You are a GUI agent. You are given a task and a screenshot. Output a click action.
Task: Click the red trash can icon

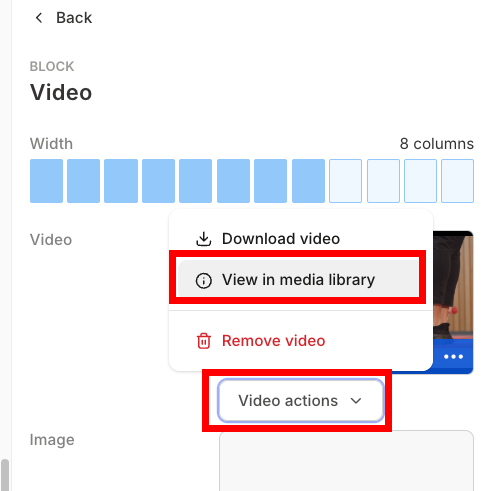[203, 341]
